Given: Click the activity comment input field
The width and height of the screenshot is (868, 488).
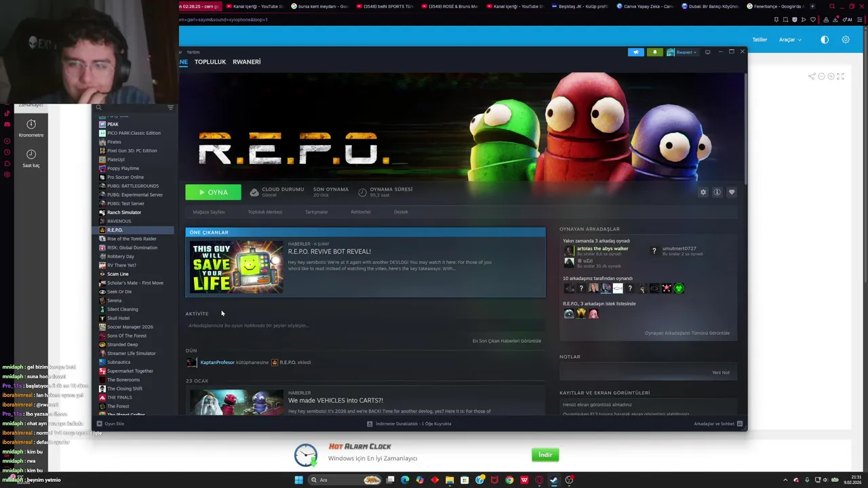Looking at the screenshot, I should 365,325.
